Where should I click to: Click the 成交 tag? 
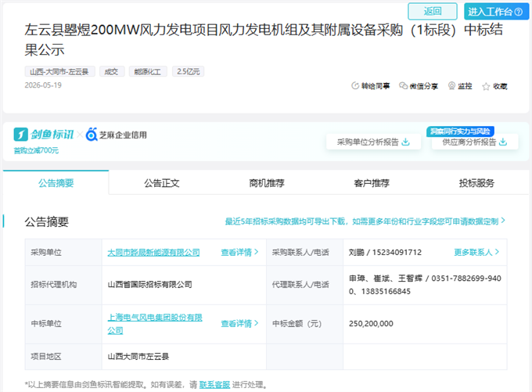[x=112, y=72]
